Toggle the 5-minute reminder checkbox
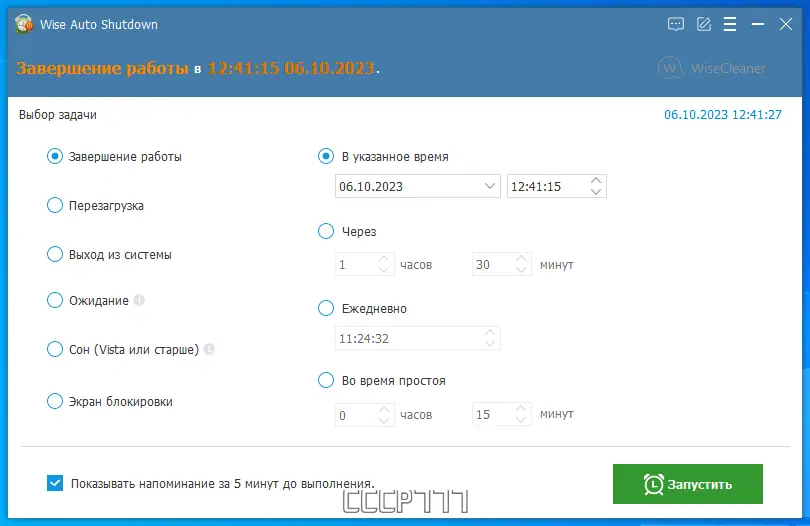This screenshot has width=810, height=526. click(x=55, y=483)
